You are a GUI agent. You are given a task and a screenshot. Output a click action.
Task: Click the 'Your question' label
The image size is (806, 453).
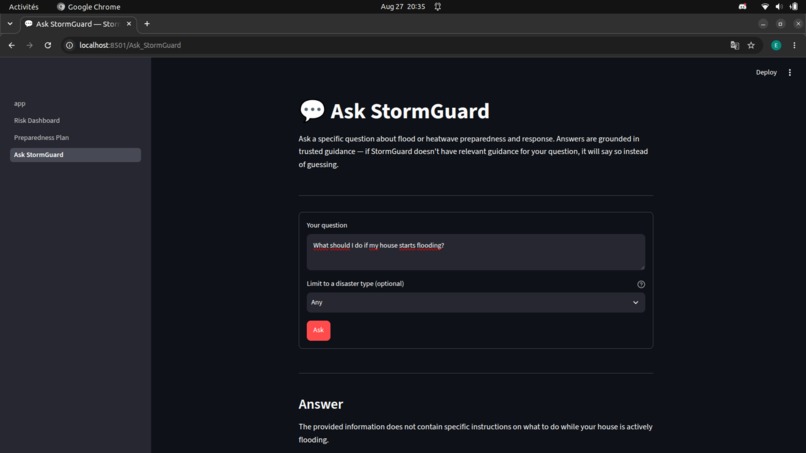[x=327, y=225]
